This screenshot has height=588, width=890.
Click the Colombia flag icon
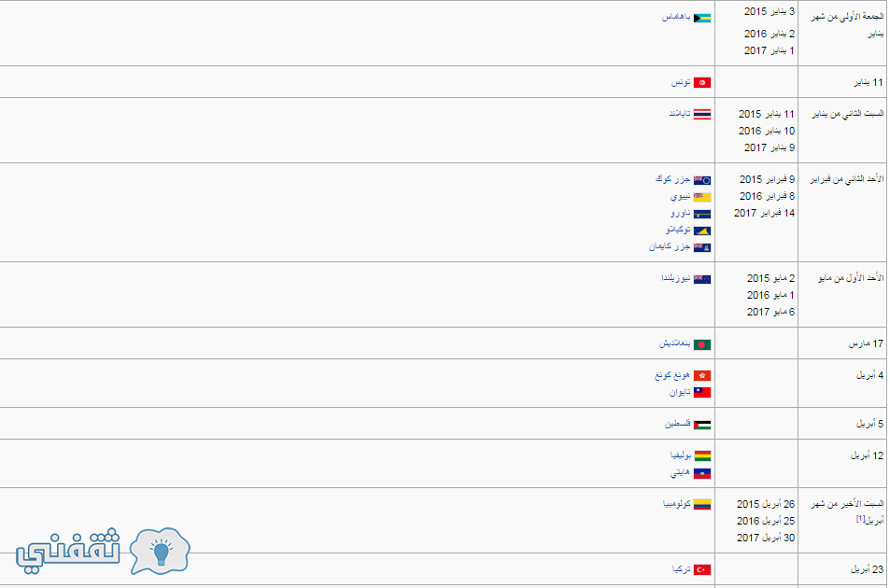click(702, 505)
